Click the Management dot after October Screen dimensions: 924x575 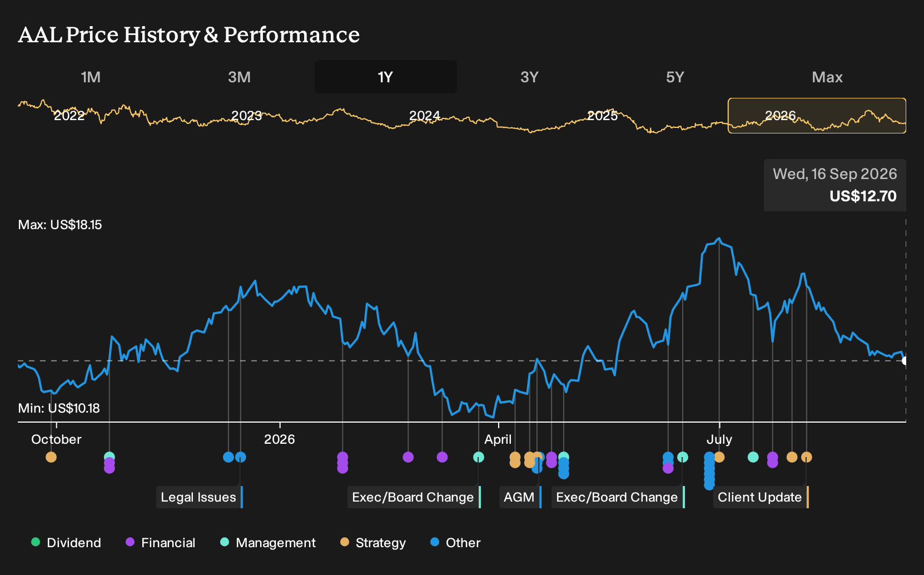click(110, 457)
